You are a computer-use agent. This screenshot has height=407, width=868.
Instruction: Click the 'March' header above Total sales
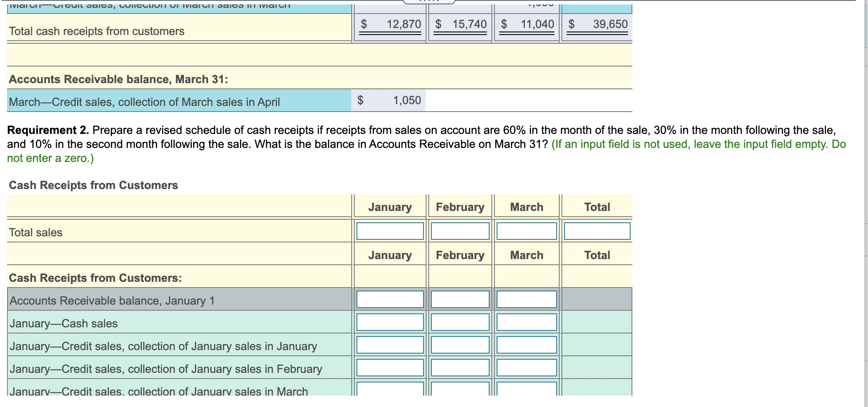pos(527,207)
